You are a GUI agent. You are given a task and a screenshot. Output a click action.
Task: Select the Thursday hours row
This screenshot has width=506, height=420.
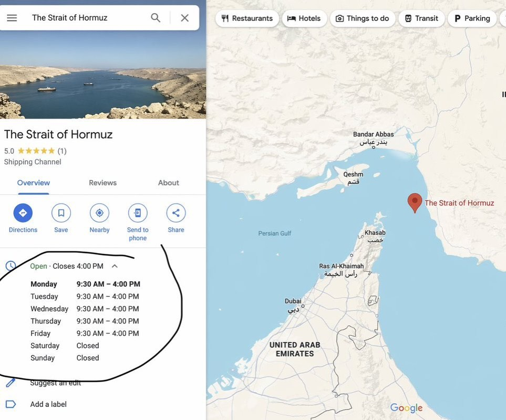tap(85, 321)
